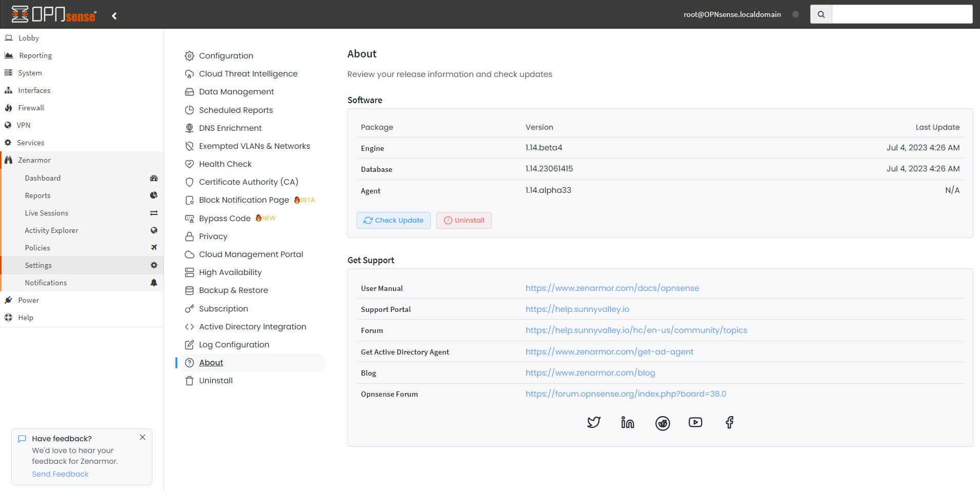Open Facebook social icon

(729, 422)
